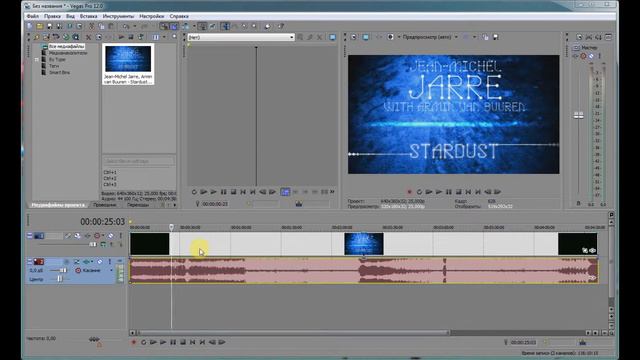Click Pause in the trimmer transport
640x360 pixels.
tap(223, 192)
